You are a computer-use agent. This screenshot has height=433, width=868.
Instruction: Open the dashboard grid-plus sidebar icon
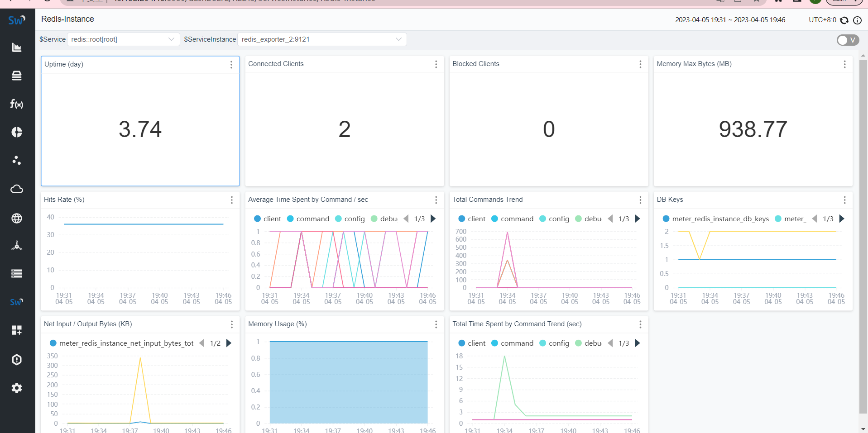pyautogui.click(x=17, y=330)
